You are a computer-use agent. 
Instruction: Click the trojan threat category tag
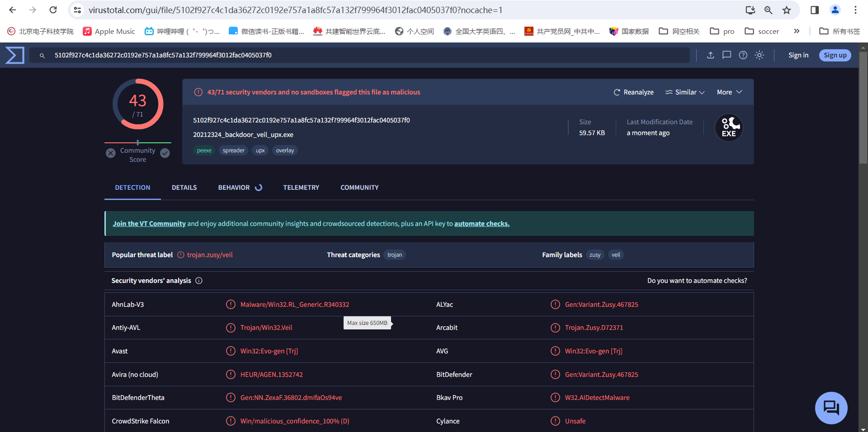pyautogui.click(x=395, y=255)
